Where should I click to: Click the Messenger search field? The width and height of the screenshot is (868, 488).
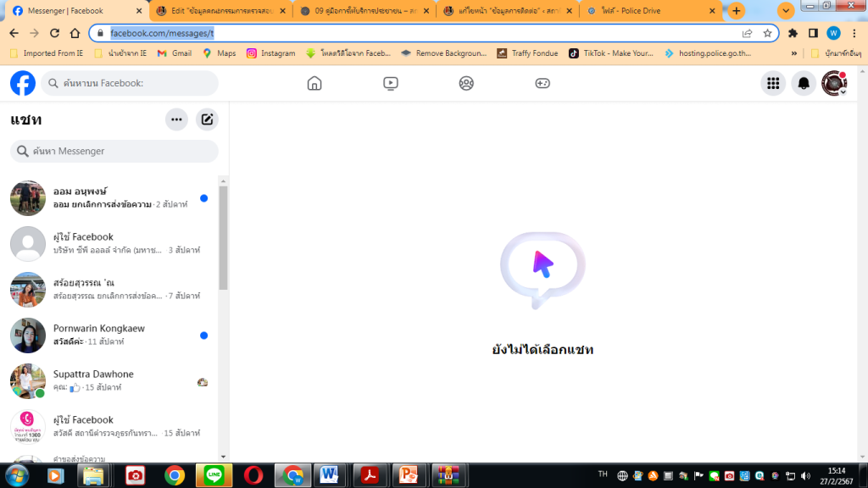tap(114, 151)
